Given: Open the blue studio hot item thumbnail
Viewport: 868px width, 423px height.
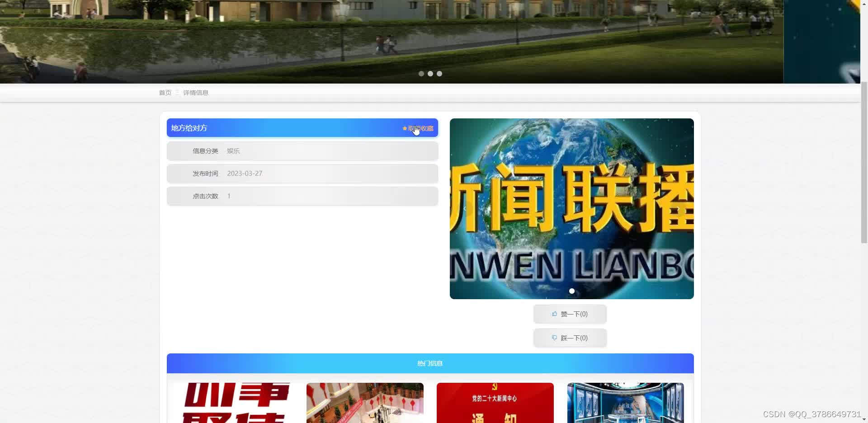Looking at the screenshot, I should pyautogui.click(x=625, y=403).
